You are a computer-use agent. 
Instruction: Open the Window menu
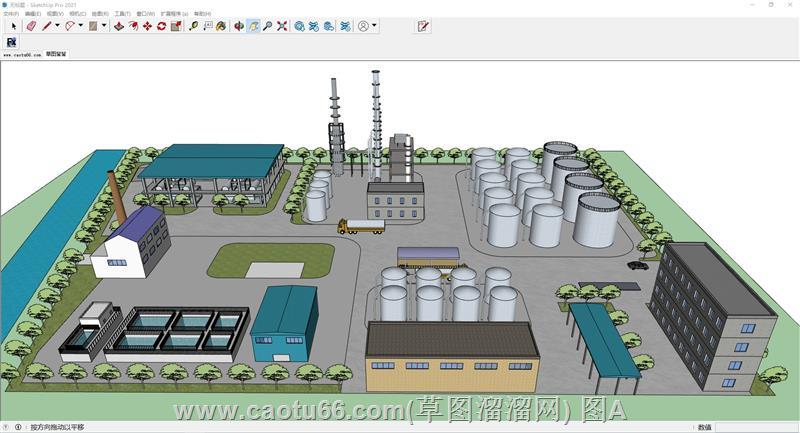pos(145,14)
